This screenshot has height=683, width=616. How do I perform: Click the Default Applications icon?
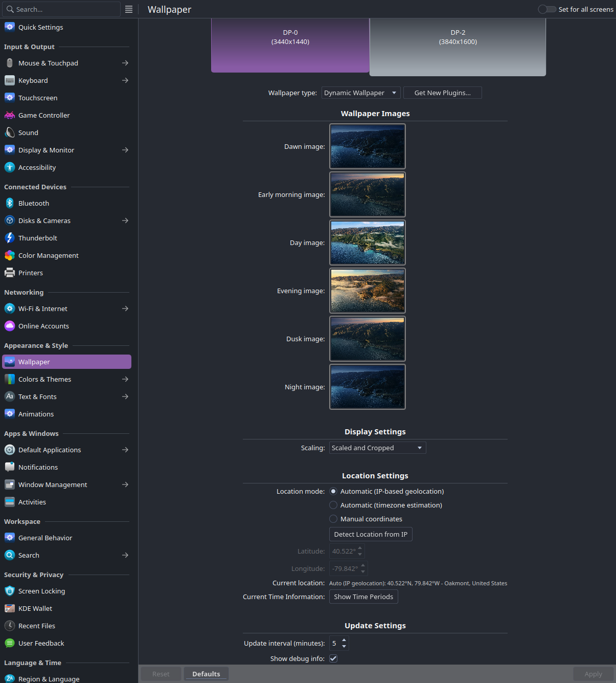(x=10, y=450)
